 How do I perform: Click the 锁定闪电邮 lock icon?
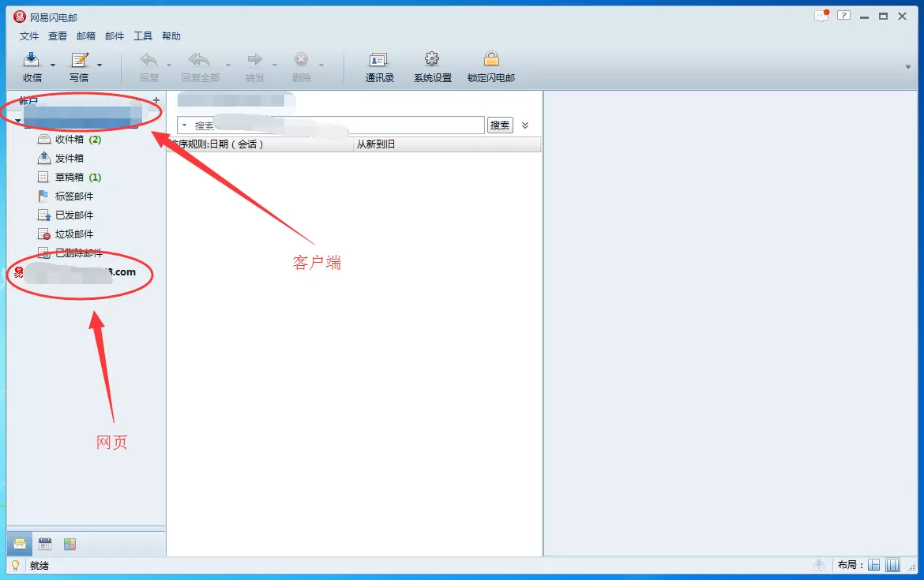pos(491,59)
